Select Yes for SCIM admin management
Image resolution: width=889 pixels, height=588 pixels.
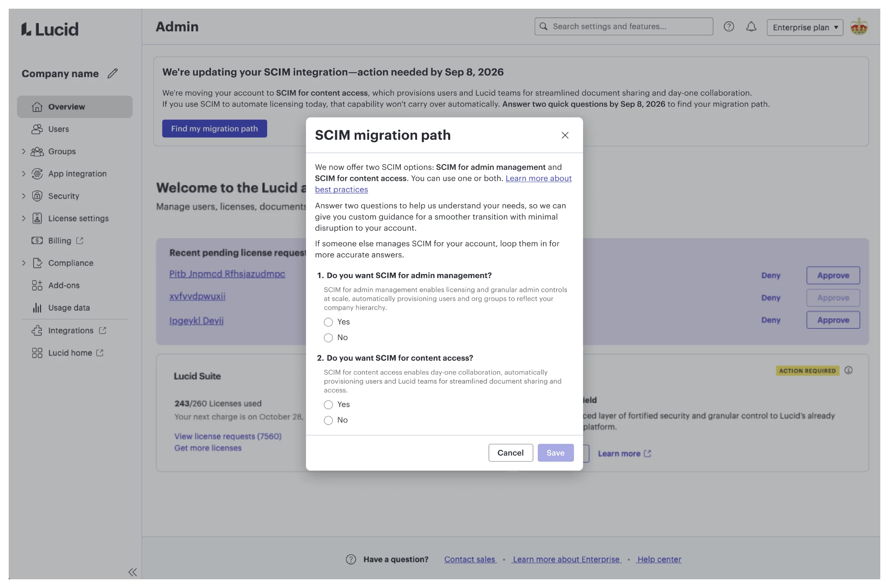click(329, 322)
